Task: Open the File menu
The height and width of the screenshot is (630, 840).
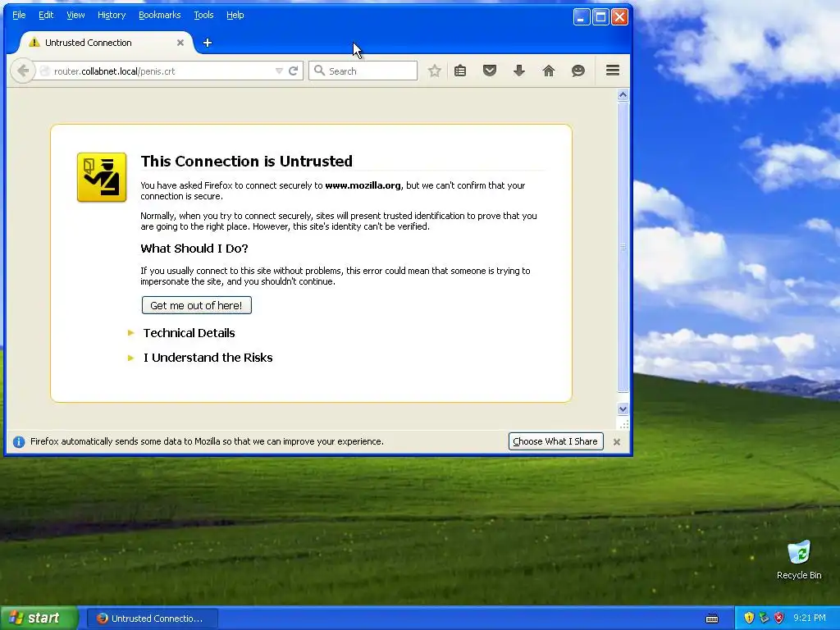Action: coord(19,15)
